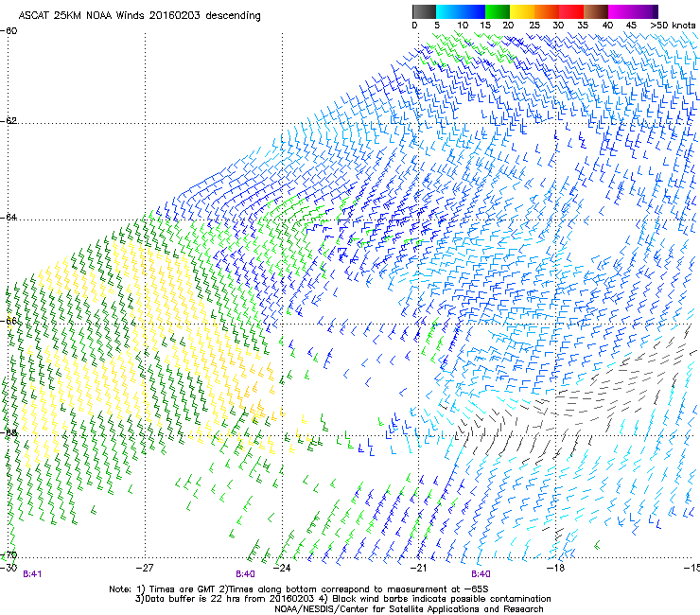The width and height of the screenshot is (700, 615).
Task: Click the purple '8:40' time stamp near -21
Action: [481, 574]
